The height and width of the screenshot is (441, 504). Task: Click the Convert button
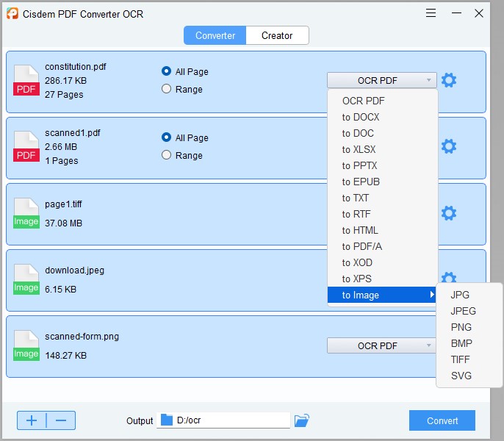tap(442, 420)
